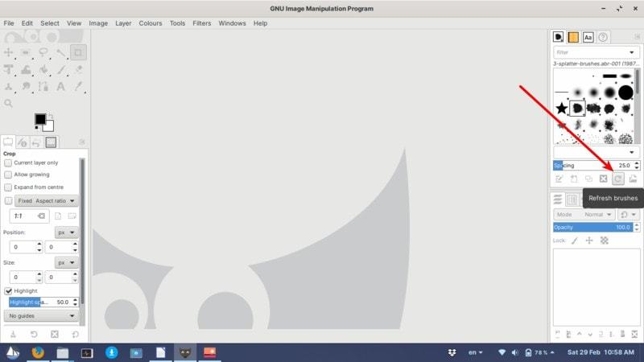
Task: Launch Firefox from the taskbar
Action: click(x=37, y=352)
